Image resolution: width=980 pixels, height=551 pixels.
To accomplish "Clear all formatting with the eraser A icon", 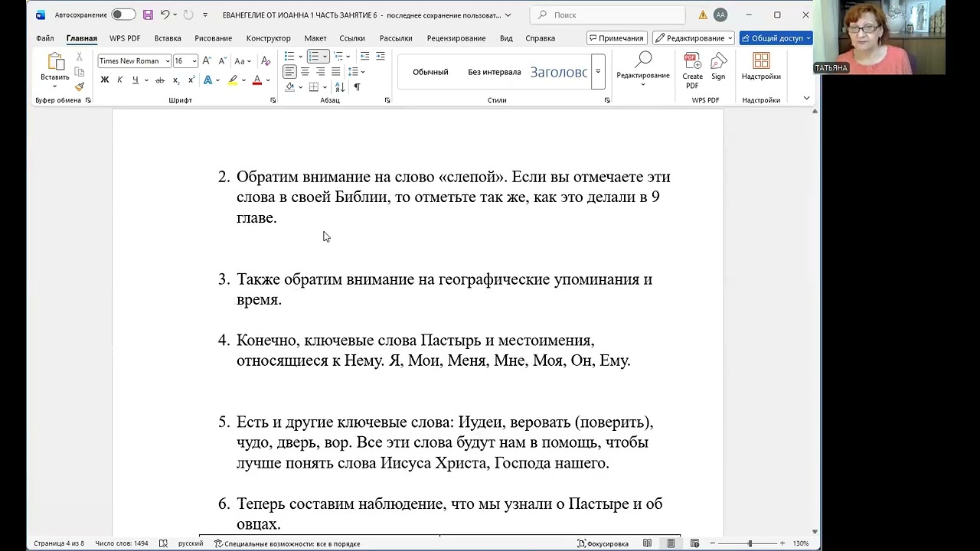I will coord(266,61).
